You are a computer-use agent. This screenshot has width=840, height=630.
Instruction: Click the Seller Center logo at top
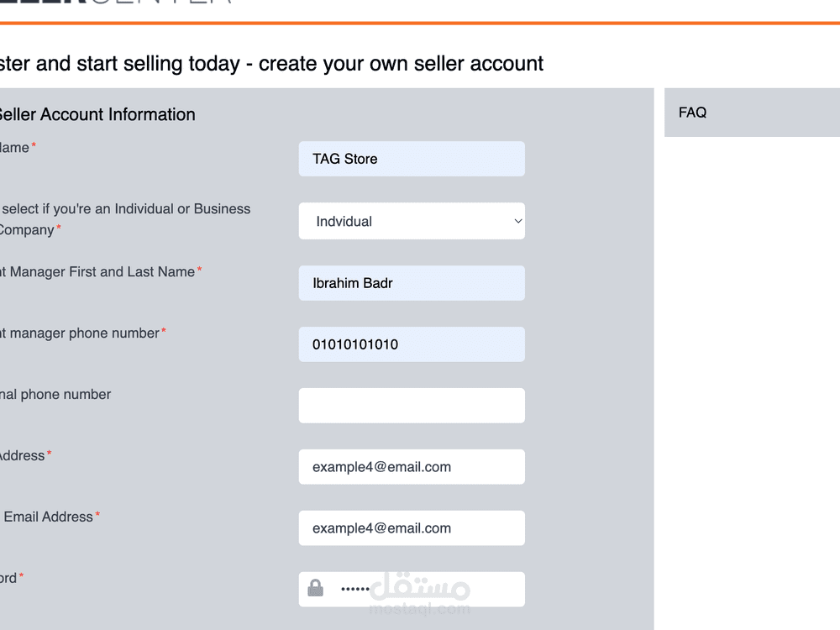[118, 3]
